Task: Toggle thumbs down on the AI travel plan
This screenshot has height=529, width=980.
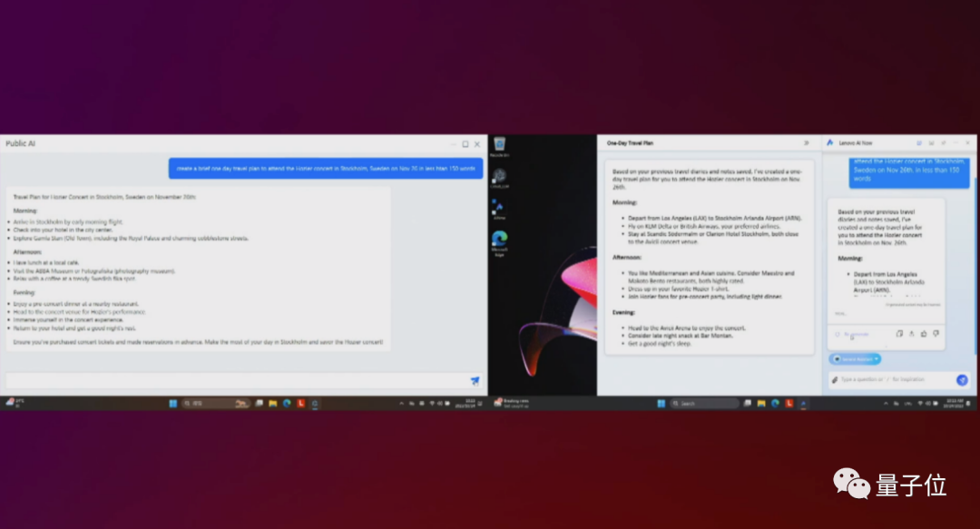Action: click(936, 334)
